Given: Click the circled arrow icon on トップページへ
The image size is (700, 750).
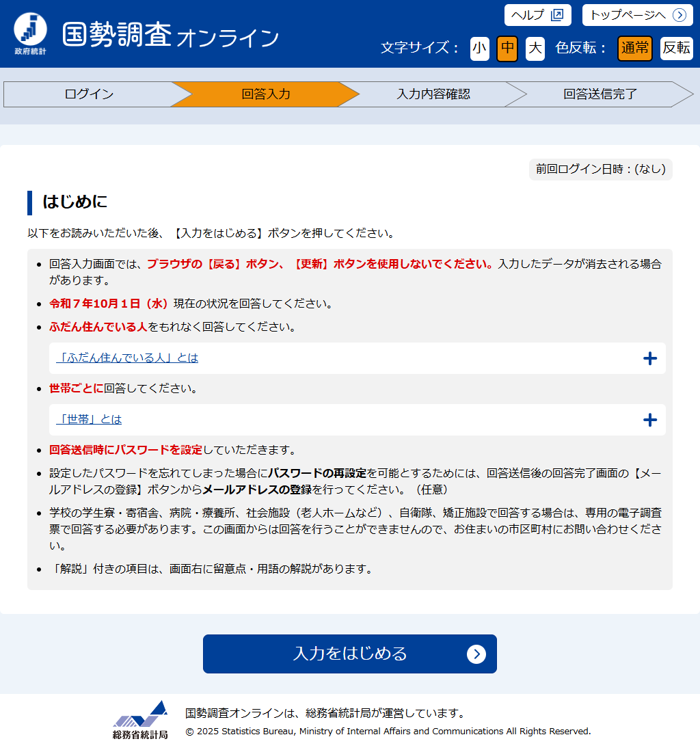Looking at the screenshot, I should coord(678,15).
